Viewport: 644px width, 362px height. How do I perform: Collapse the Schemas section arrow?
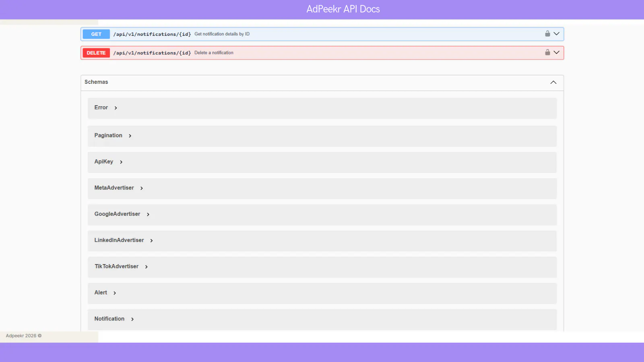click(553, 82)
